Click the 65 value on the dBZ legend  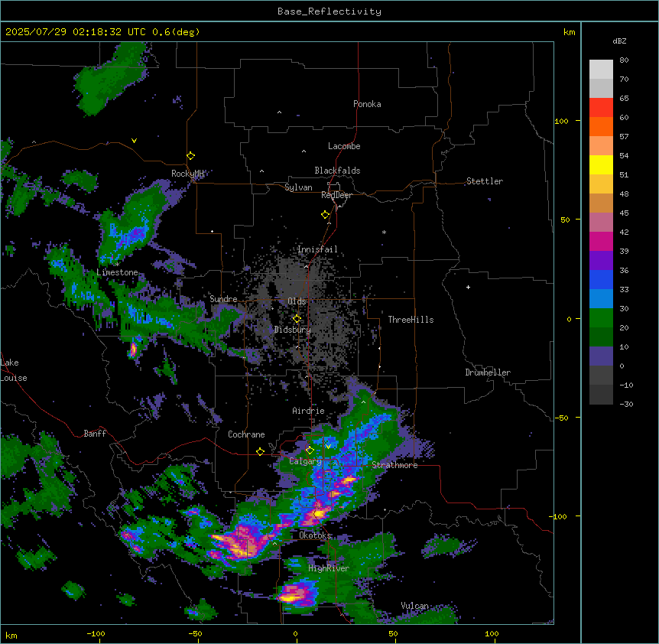[624, 99]
